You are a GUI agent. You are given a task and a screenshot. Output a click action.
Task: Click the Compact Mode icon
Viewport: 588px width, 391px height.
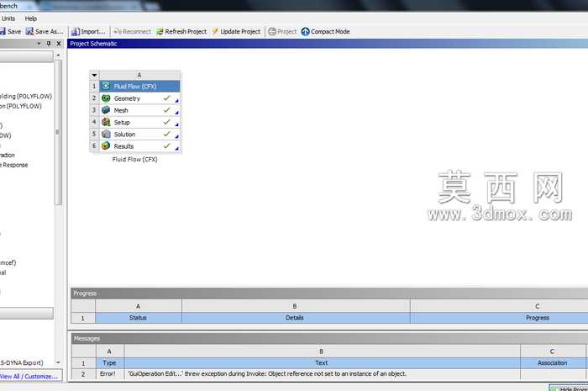[305, 31]
